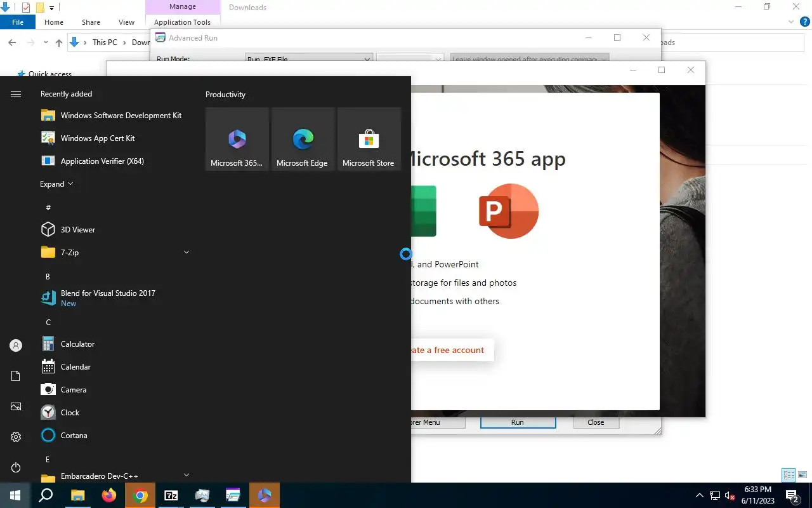
Task: Expand the 7-Zip folder chevron
Action: tap(187, 252)
